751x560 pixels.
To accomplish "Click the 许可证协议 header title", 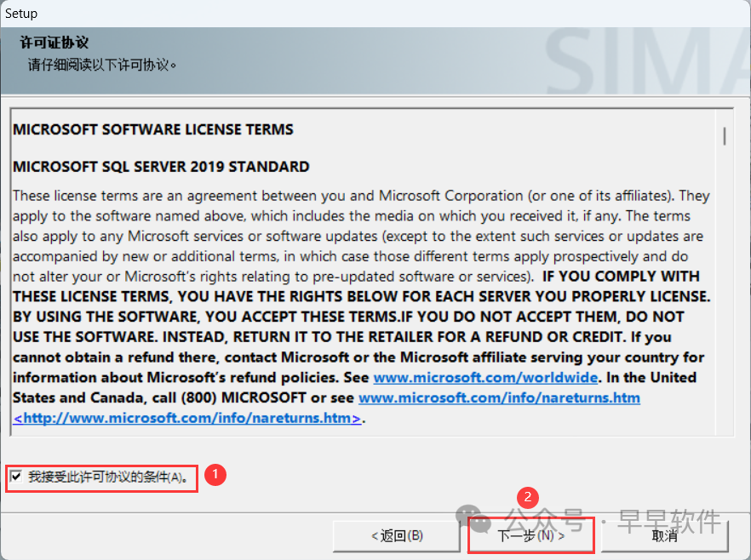I will [54, 43].
